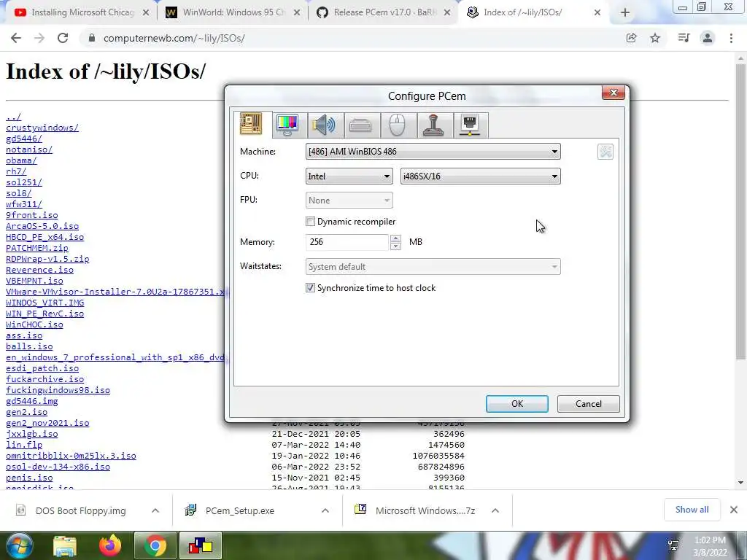Image resolution: width=747 pixels, height=560 pixels.
Task: Open the Chrome three-dot menu
Action: coord(731,38)
